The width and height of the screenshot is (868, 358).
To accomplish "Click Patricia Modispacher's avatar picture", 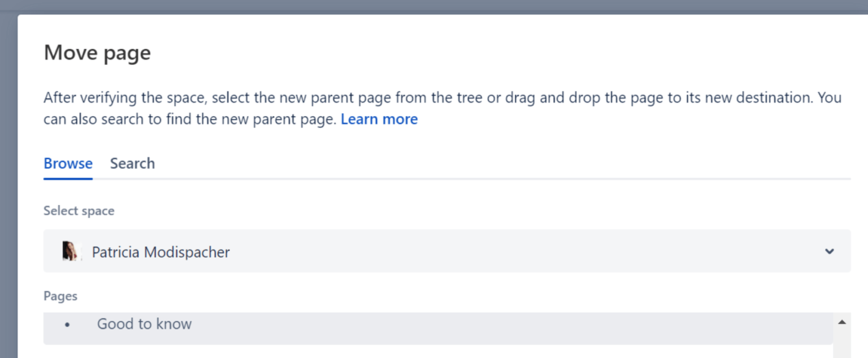I will (x=70, y=251).
